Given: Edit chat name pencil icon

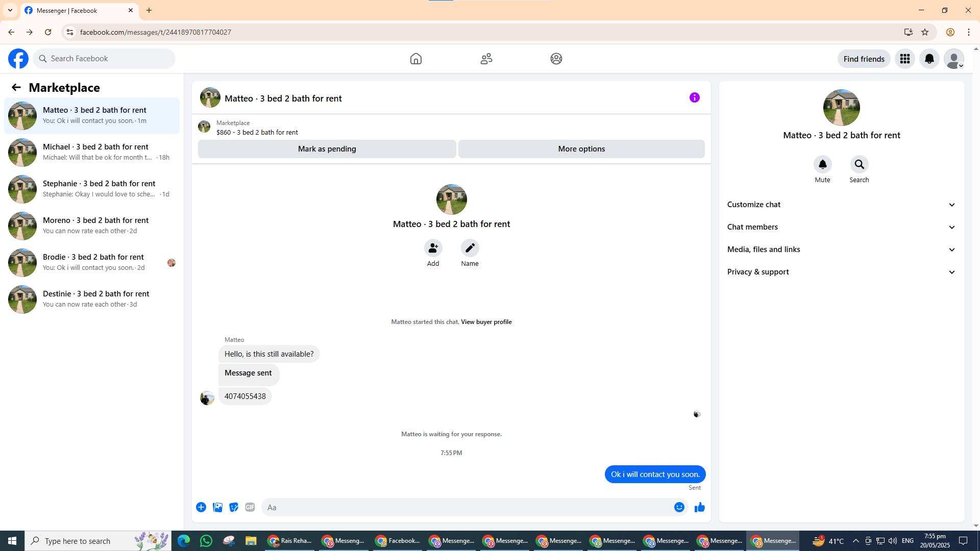Looking at the screenshot, I should tap(470, 248).
